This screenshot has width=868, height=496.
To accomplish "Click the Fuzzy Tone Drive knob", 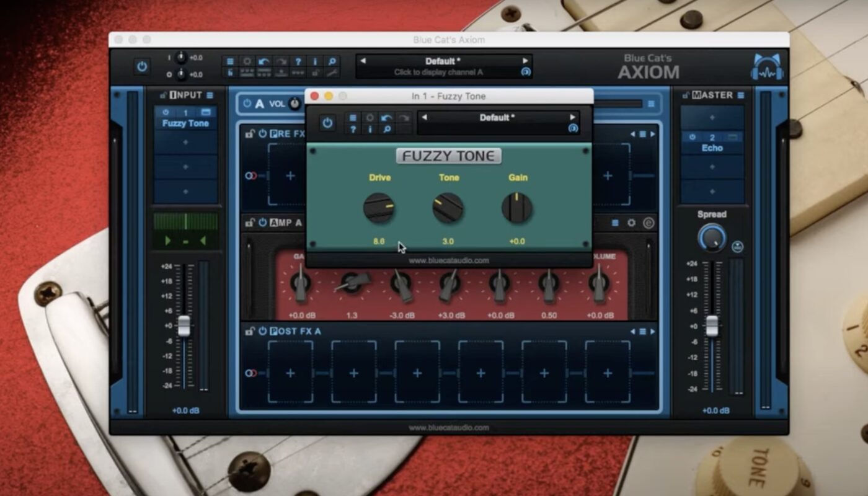I will pos(379,208).
